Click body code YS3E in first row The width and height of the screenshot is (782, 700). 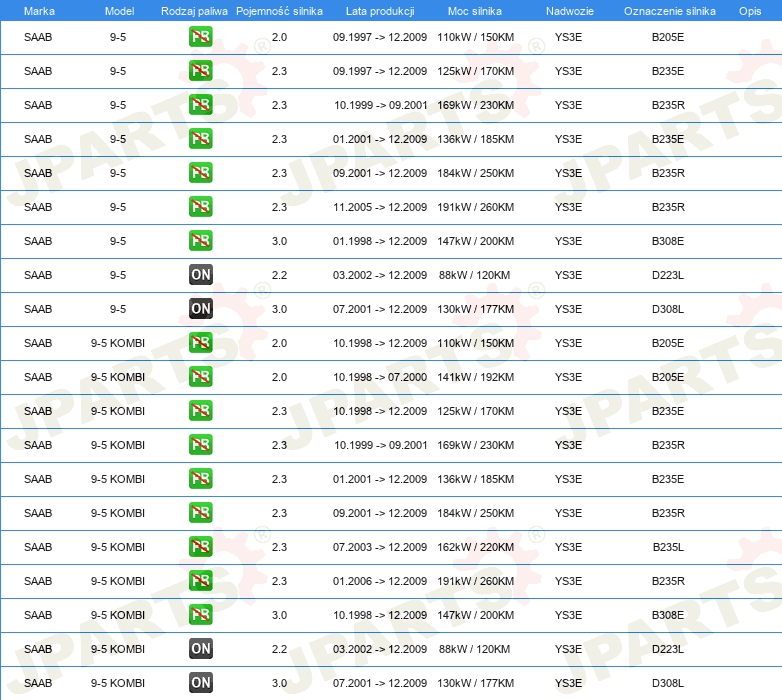(x=569, y=37)
